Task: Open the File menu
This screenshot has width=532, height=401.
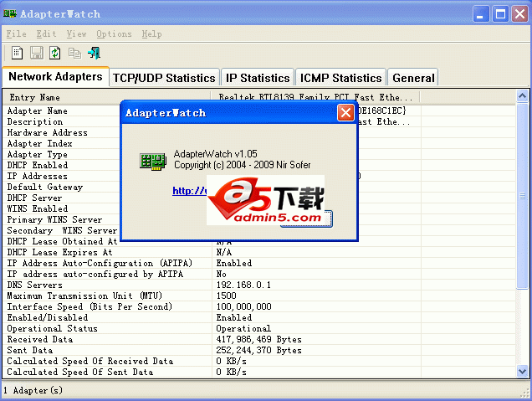Action: tap(16, 34)
